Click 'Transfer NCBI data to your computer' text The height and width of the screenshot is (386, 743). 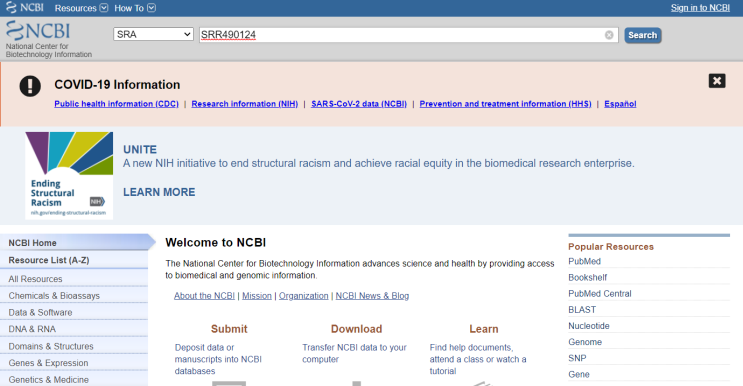pos(354,353)
